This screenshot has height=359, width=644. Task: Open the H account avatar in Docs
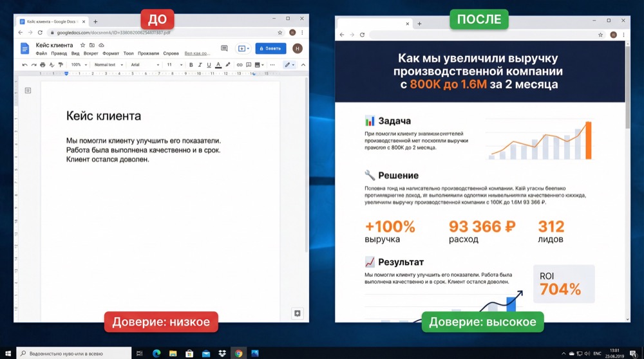[x=298, y=48]
